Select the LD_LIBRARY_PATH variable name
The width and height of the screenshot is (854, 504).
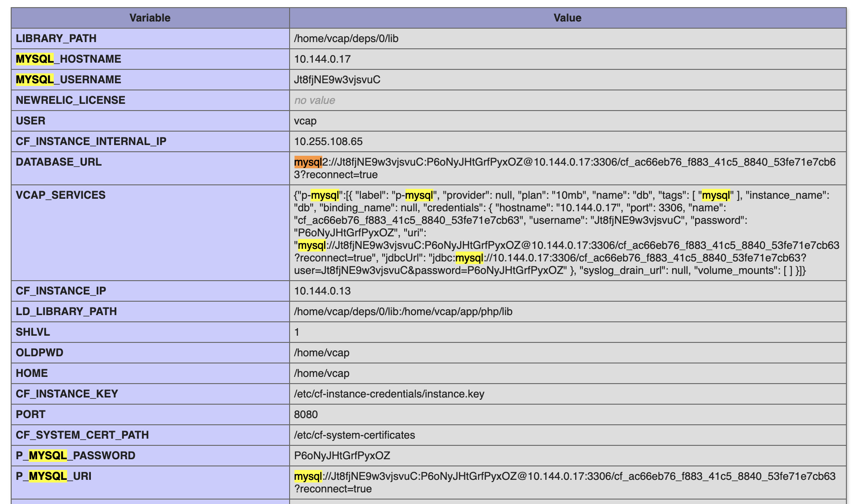tap(66, 312)
